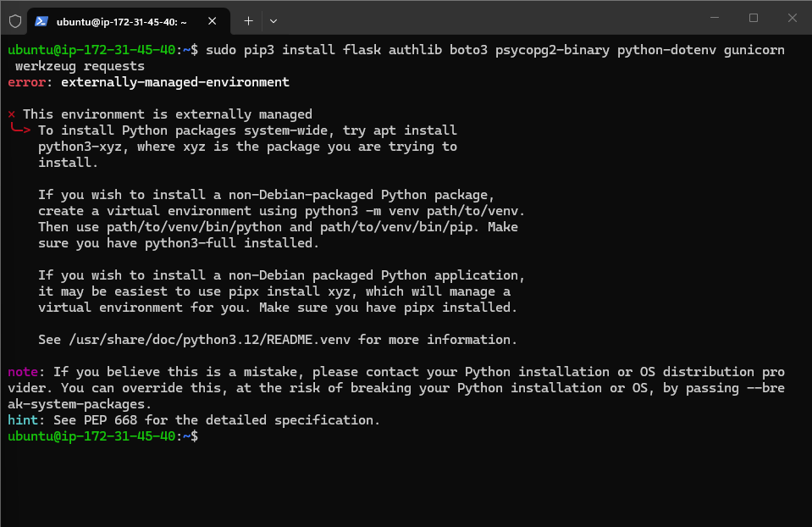Maximize the terminal window
This screenshot has width=812, height=527.
[753, 18]
